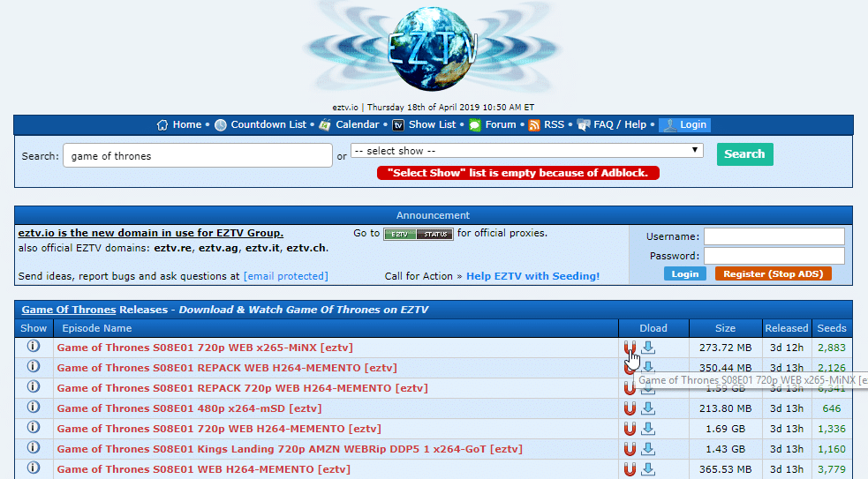Open info icon for REPACK 720p WEB H264-MEMENTO
This screenshot has height=479, width=868.
click(x=34, y=386)
